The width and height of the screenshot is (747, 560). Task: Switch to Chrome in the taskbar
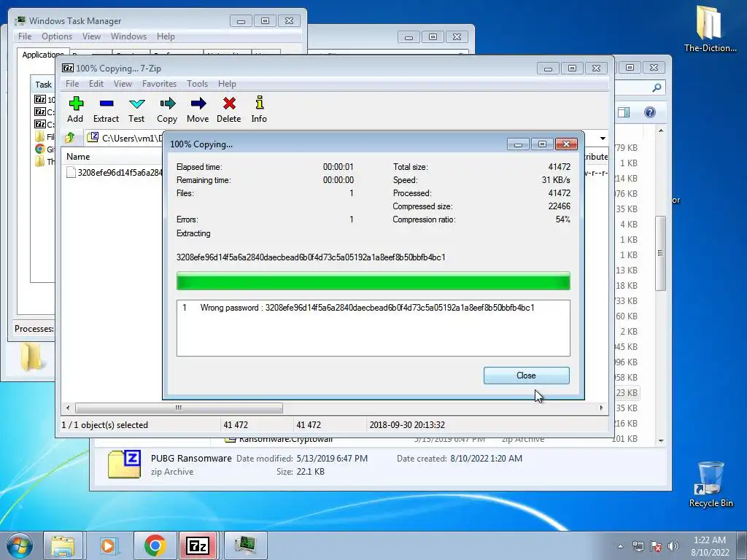click(155, 545)
